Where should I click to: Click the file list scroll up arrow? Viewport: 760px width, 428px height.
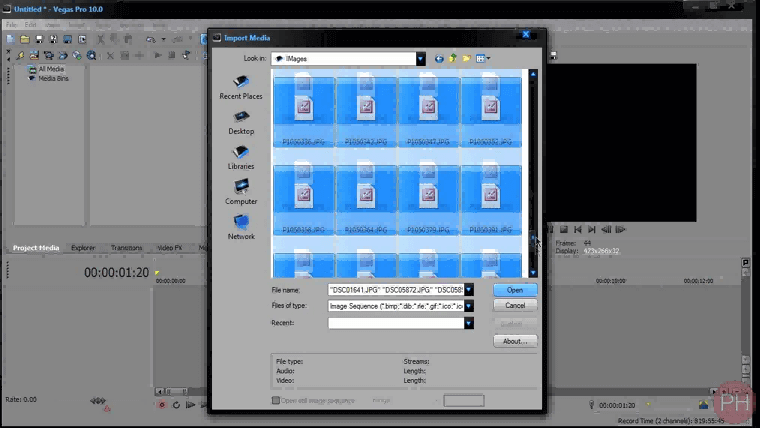[x=533, y=74]
